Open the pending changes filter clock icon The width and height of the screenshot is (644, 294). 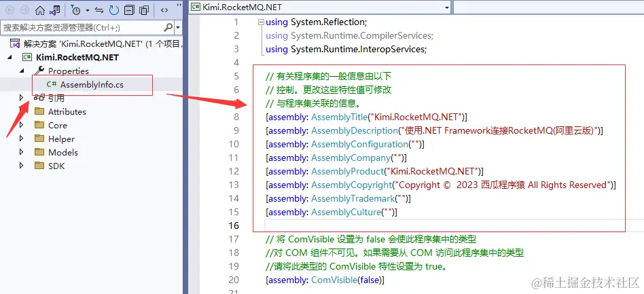pyautogui.click(x=76, y=11)
